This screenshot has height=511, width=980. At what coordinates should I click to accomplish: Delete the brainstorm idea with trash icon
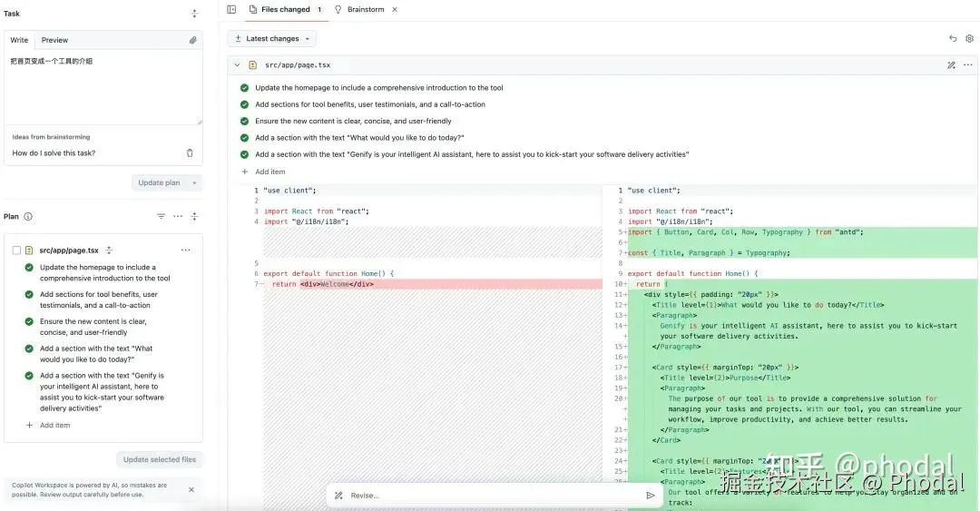click(190, 152)
